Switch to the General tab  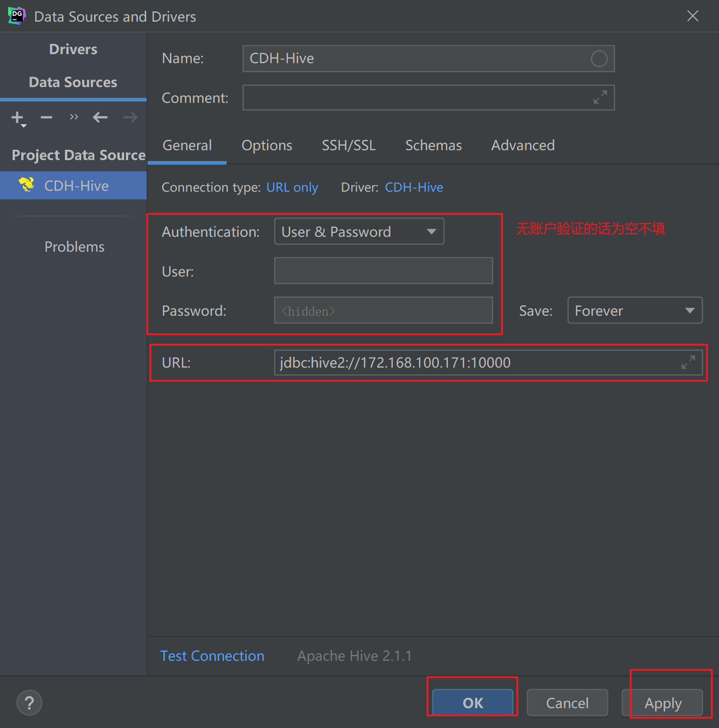(187, 145)
